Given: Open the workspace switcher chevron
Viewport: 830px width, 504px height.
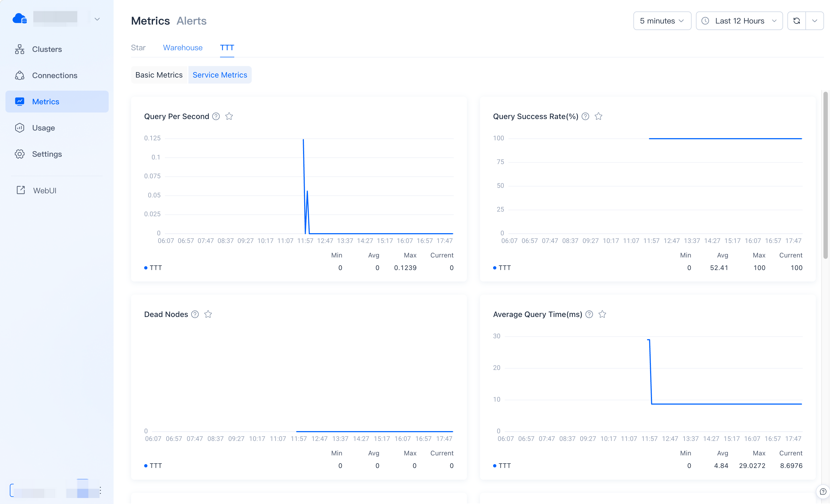Looking at the screenshot, I should 97,19.
